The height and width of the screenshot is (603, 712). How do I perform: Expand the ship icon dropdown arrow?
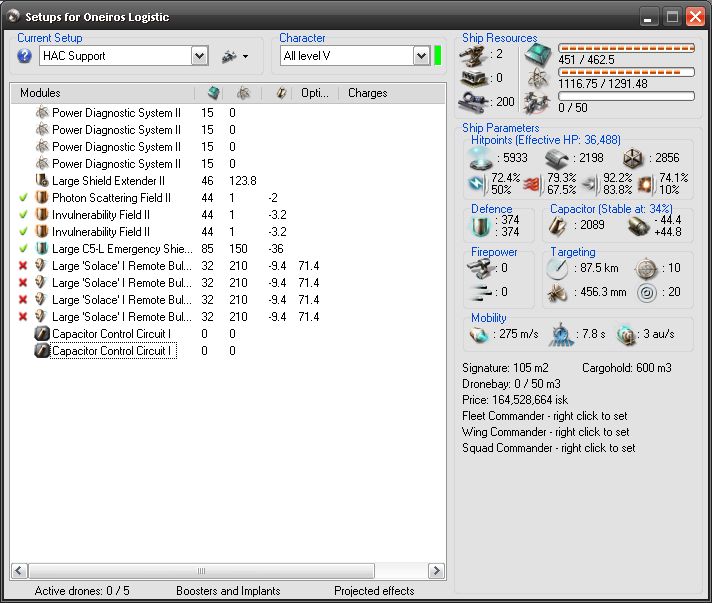tap(246, 57)
